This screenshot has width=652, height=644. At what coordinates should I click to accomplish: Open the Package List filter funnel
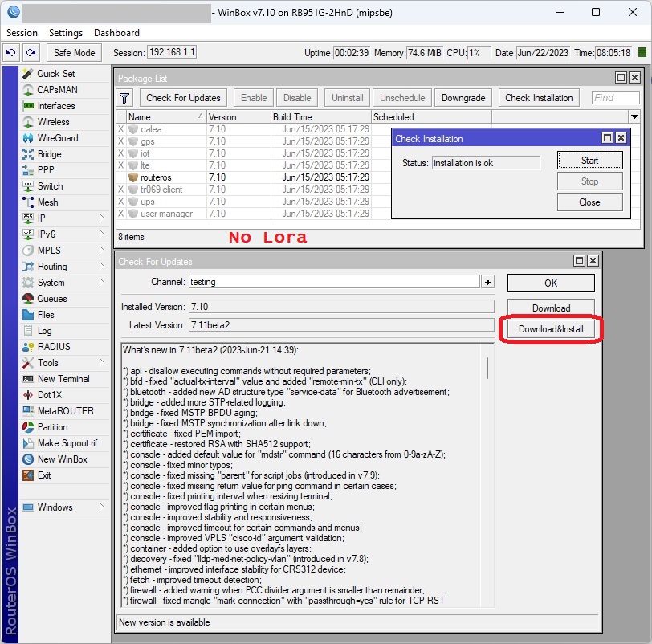coord(124,98)
